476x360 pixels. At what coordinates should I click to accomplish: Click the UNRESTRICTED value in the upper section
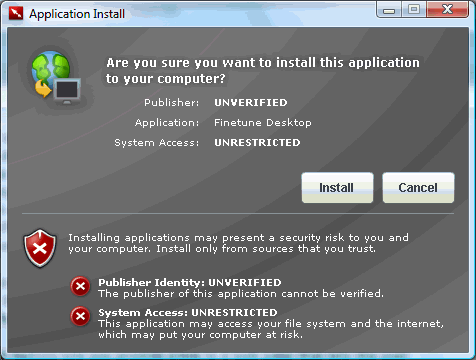(x=257, y=143)
